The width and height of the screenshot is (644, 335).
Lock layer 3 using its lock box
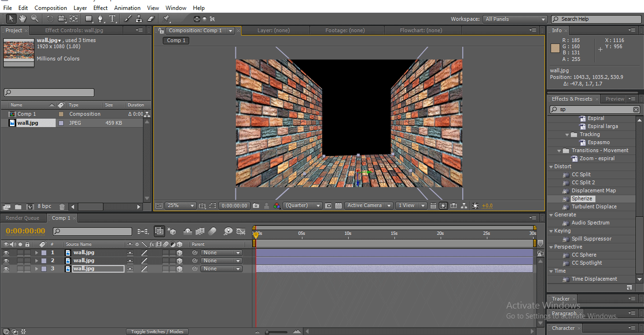pyautogui.click(x=27, y=269)
